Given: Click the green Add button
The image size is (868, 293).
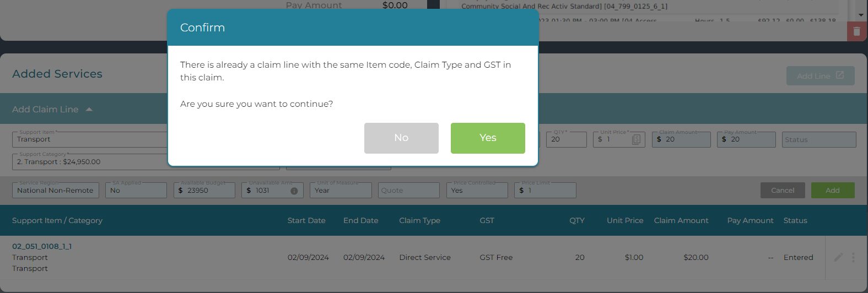Looking at the screenshot, I should pos(833,190).
